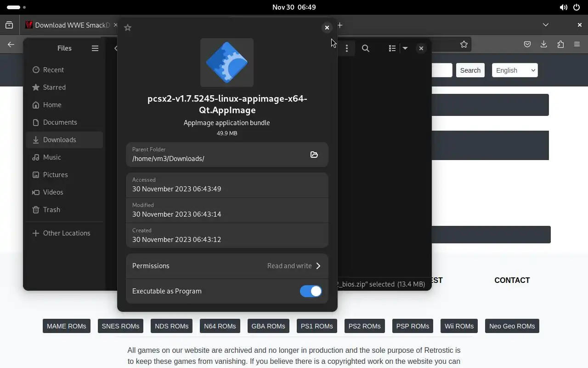Go to Recent in Files sidebar
This screenshot has width=588, height=368.
coord(64,70)
